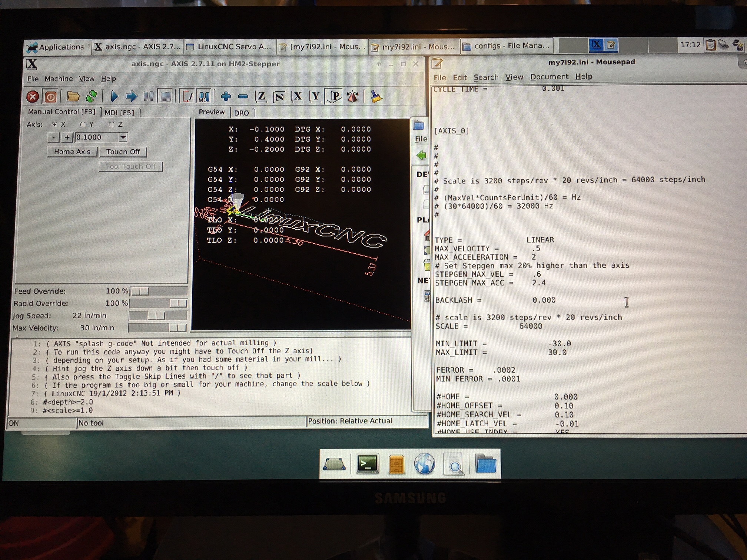Open home folder icon in the dock

tap(486, 463)
